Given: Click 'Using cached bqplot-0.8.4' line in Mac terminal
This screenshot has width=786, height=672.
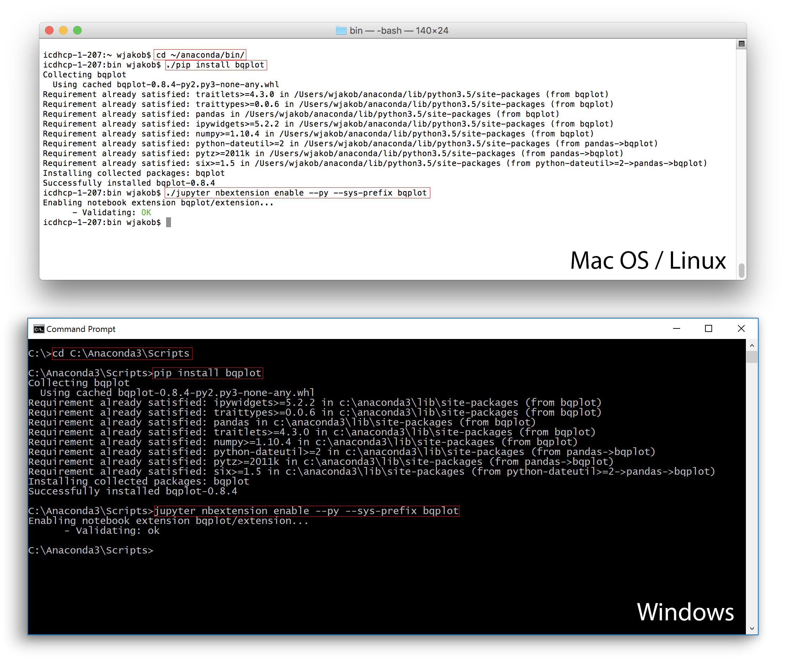Looking at the screenshot, I should (166, 84).
